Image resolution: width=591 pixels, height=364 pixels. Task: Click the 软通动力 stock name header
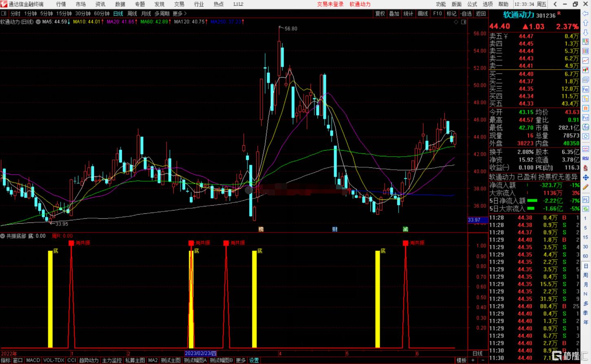518,15
